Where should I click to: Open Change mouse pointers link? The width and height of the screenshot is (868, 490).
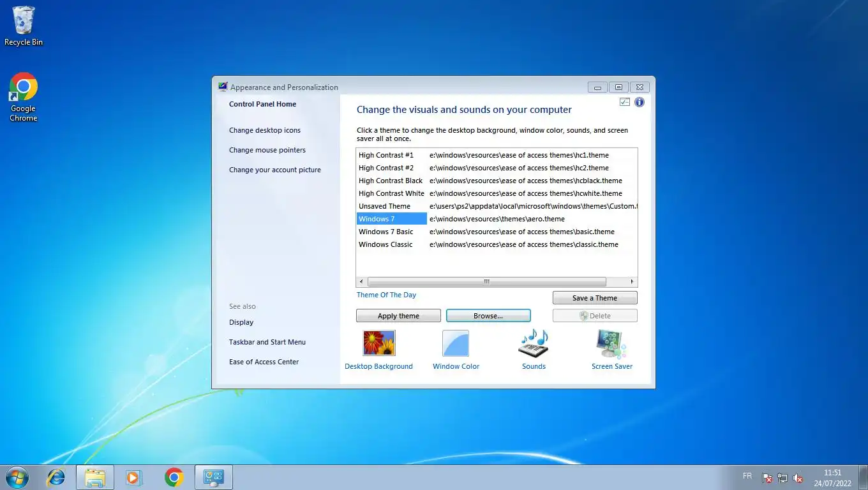(x=267, y=150)
